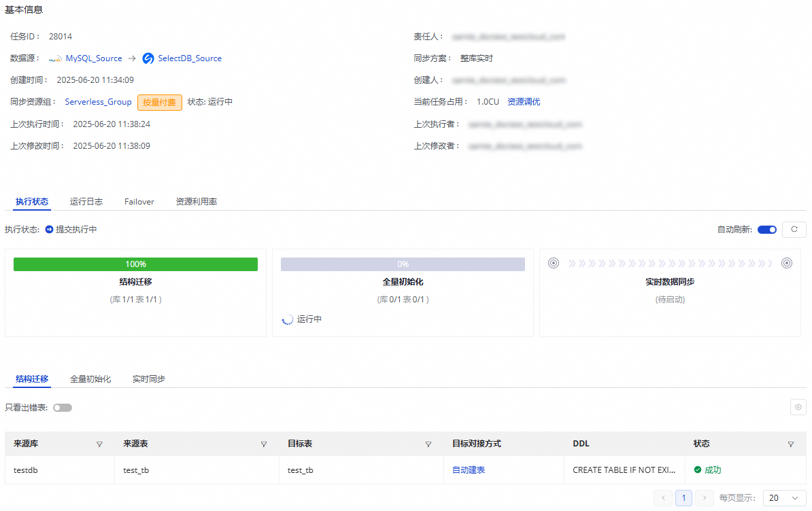812x511 pixels.
Task: Click the 按量付费 billing tag
Action: tap(160, 103)
